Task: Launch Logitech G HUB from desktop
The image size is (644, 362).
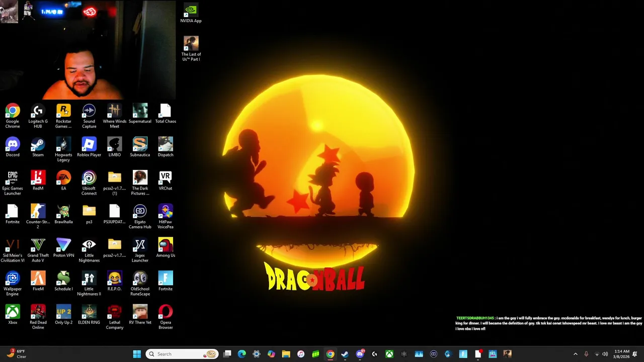Action: tap(38, 116)
